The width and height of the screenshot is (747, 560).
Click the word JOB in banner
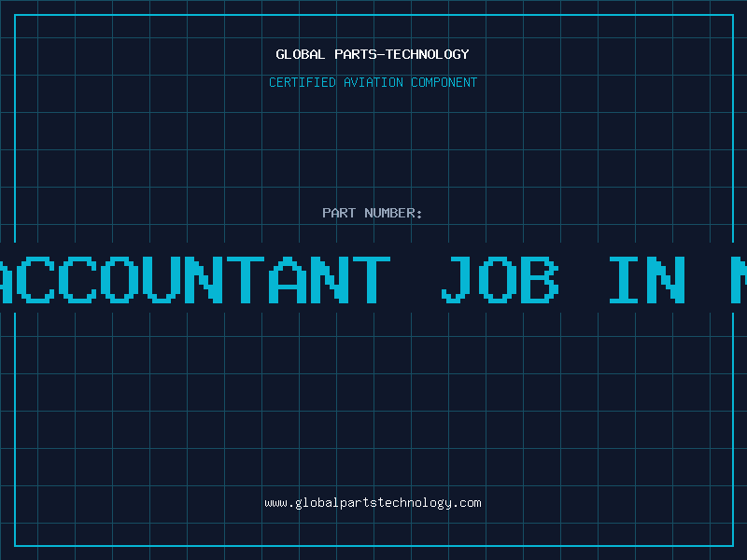point(500,280)
